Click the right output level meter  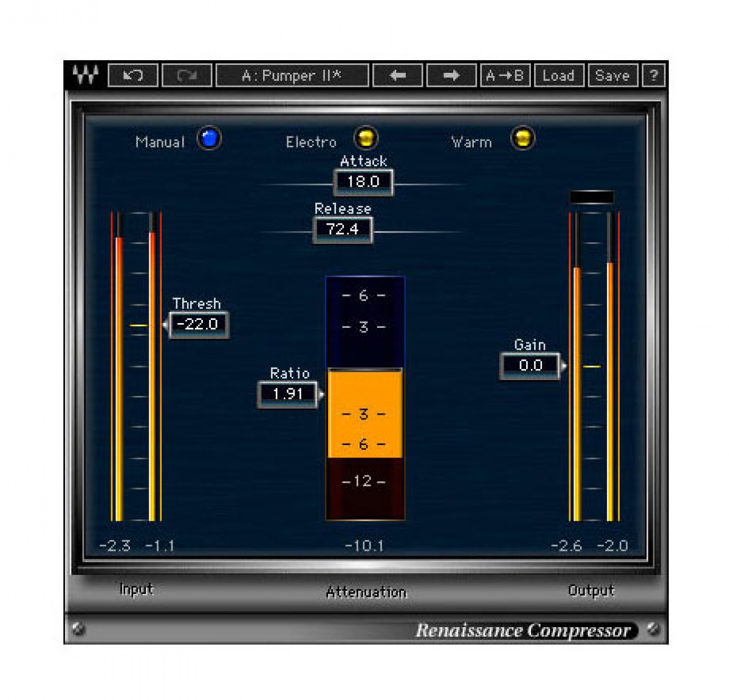[x=610, y=367]
